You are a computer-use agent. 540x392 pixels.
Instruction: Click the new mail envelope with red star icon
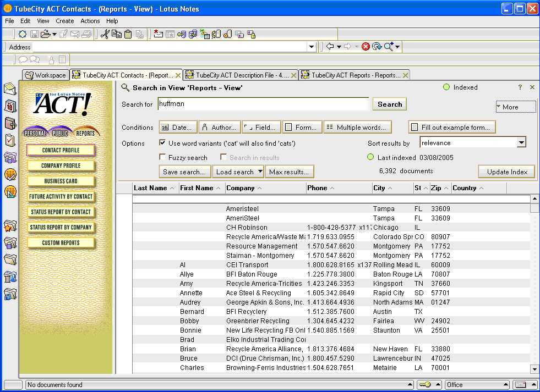pos(158,34)
